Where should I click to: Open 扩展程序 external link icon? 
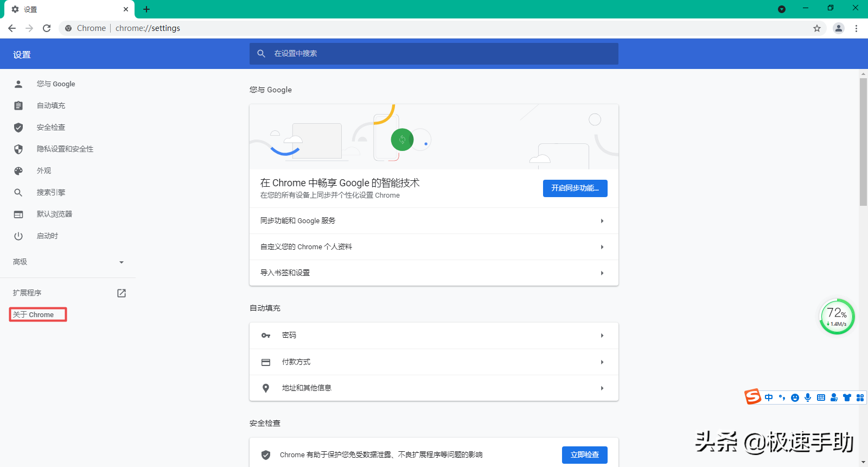tap(122, 293)
